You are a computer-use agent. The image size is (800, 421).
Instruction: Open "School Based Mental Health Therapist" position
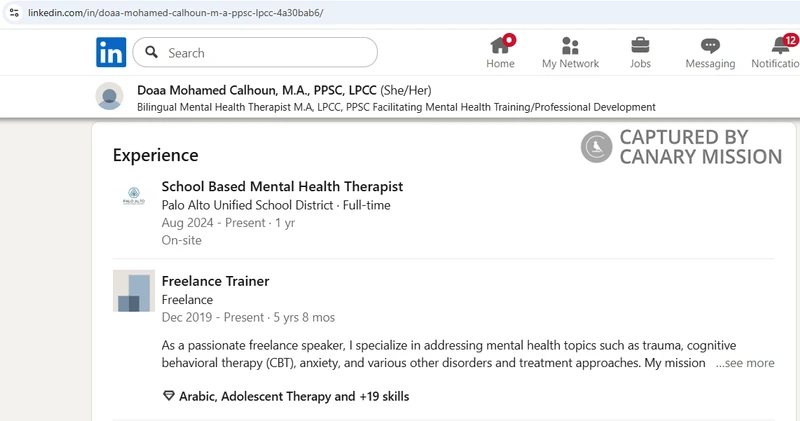282,187
